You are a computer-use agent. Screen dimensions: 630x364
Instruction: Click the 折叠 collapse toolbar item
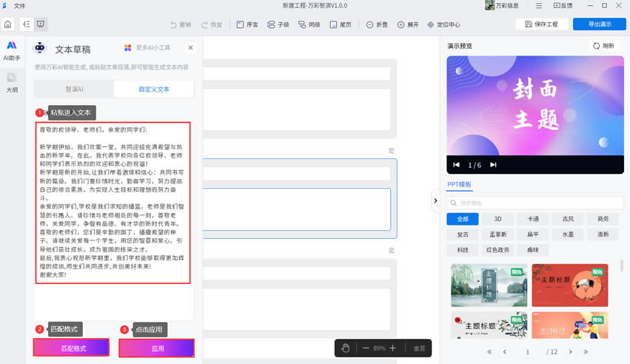(376, 24)
